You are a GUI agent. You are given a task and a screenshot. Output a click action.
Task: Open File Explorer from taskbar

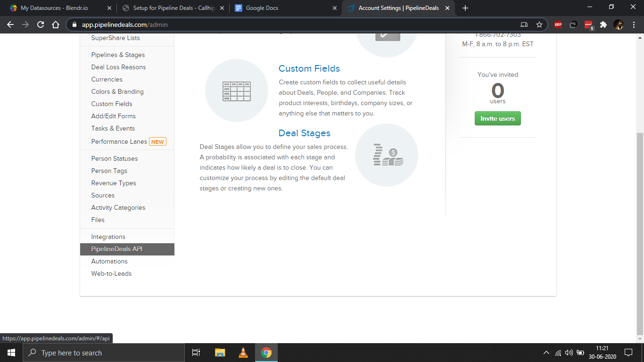pos(220,353)
